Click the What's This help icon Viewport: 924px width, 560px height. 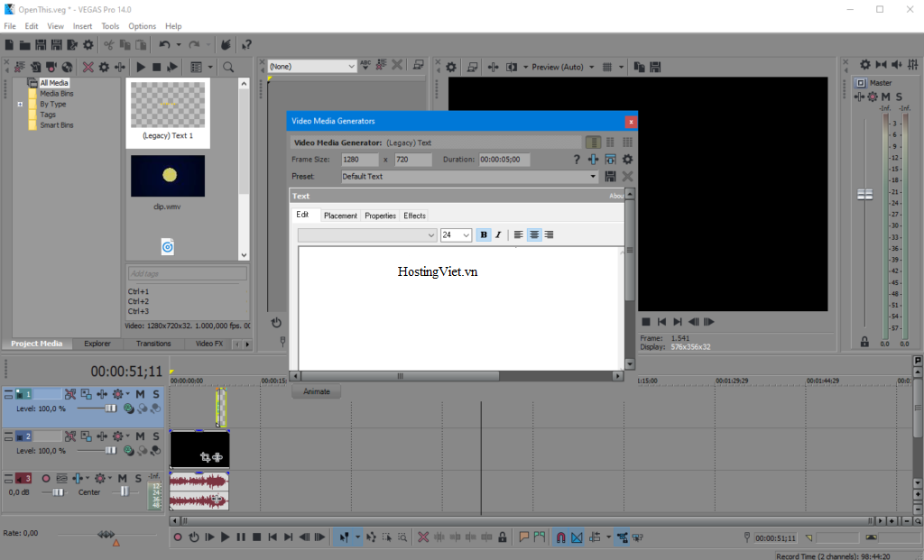point(246,45)
